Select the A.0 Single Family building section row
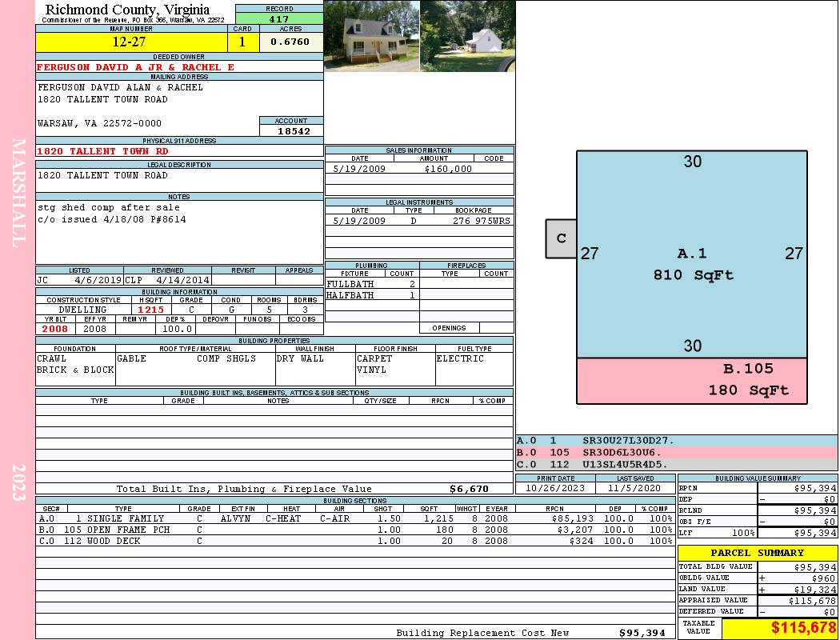Viewport: 840px width, 640px height. tap(355, 518)
